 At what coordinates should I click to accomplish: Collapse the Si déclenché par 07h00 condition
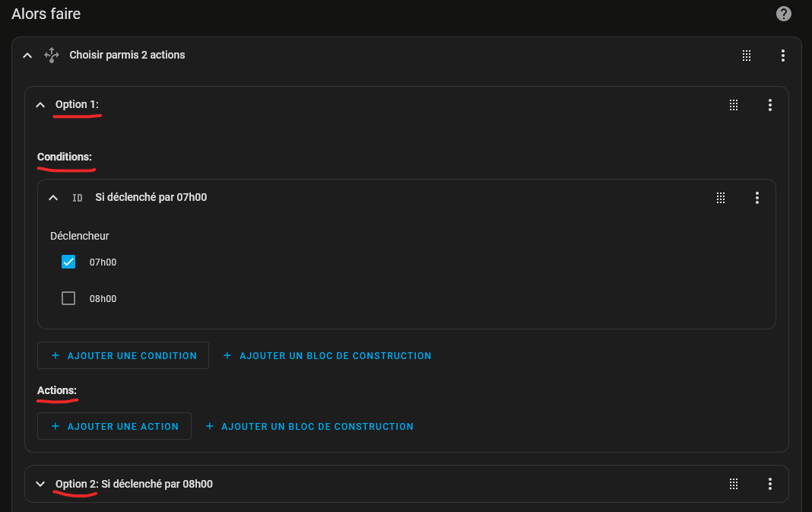53,198
